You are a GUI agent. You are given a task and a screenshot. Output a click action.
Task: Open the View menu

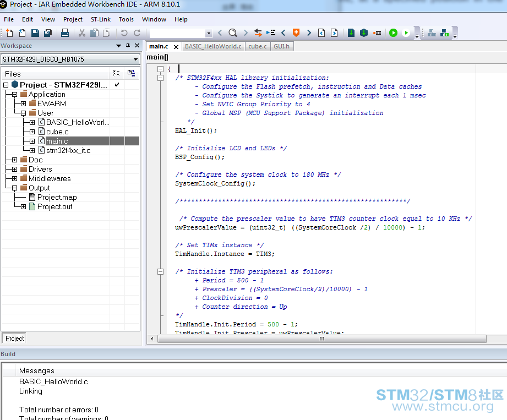[48, 19]
